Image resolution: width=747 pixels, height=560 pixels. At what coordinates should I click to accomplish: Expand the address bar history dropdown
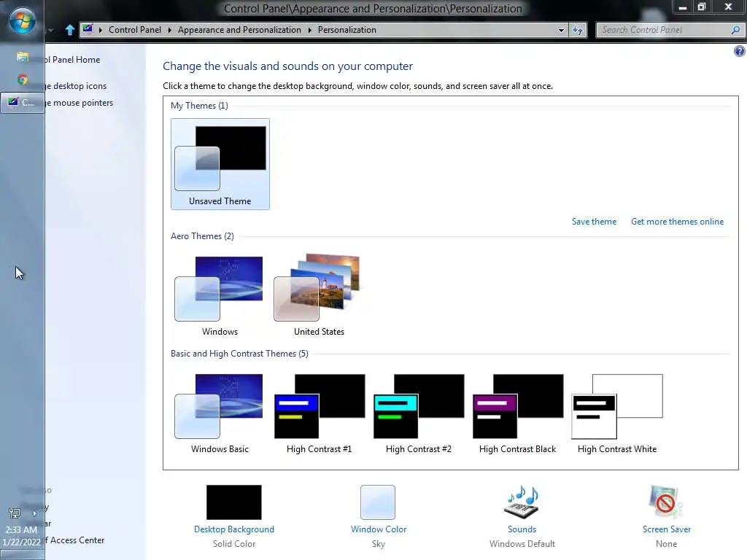click(x=561, y=30)
